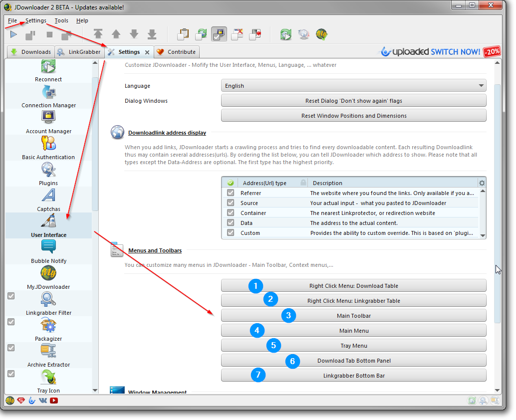Click Reset Dialog 'Don't show again' flags
This screenshot has height=420, width=516.
(x=354, y=101)
